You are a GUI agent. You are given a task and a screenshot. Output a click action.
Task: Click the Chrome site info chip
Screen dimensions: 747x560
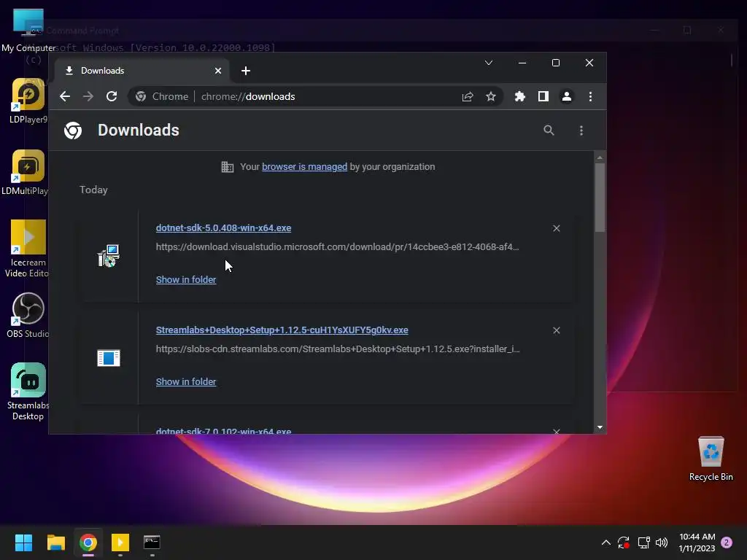click(162, 97)
